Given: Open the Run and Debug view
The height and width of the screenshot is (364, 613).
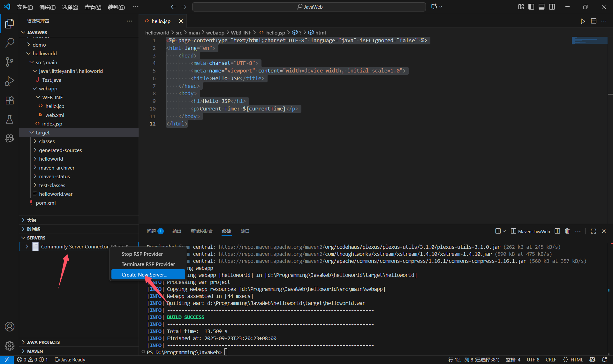Looking at the screenshot, I should (10, 81).
